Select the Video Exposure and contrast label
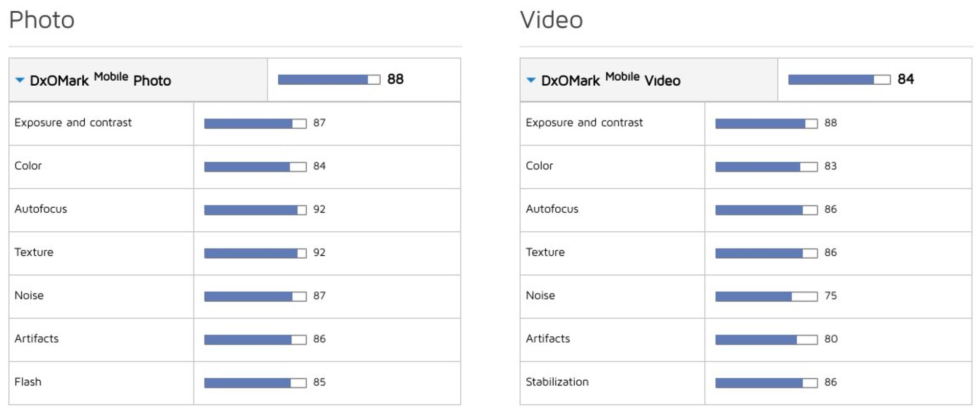980x417 pixels. [584, 122]
